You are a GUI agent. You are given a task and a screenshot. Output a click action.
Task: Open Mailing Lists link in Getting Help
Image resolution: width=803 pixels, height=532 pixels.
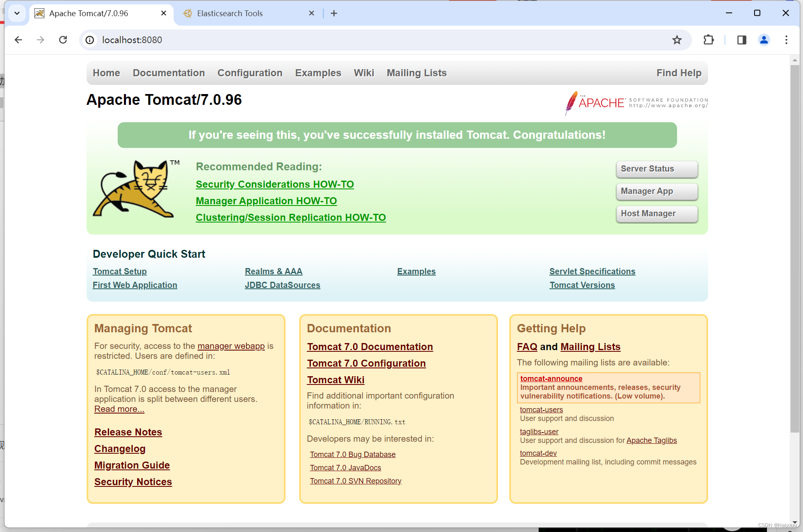tap(590, 347)
